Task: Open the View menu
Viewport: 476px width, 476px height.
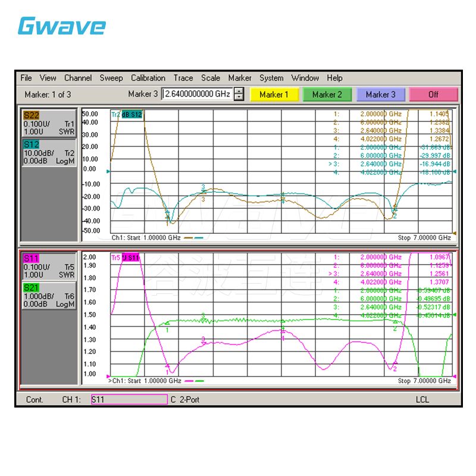Action: click(48, 78)
